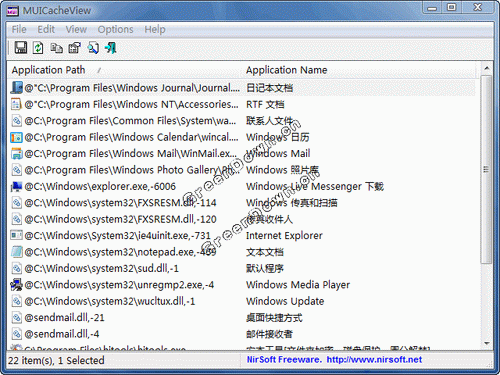The width and height of the screenshot is (500, 375).
Task: Select the Windows Journal row icon
Action: point(16,88)
